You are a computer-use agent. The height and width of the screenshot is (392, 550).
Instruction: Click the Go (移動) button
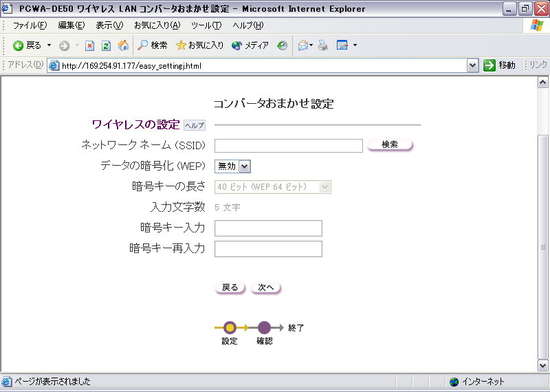point(499,65)
